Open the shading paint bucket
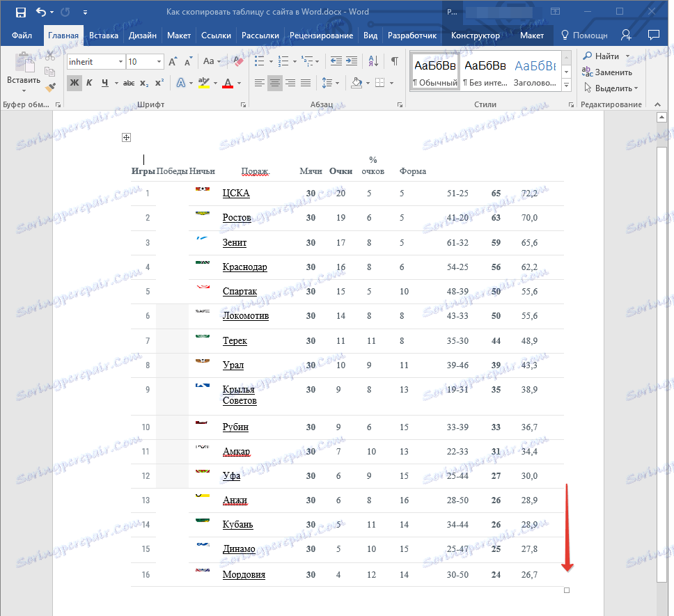Image resolution: width=674 pixels, height=616 pixels. [x=356, y=83]
